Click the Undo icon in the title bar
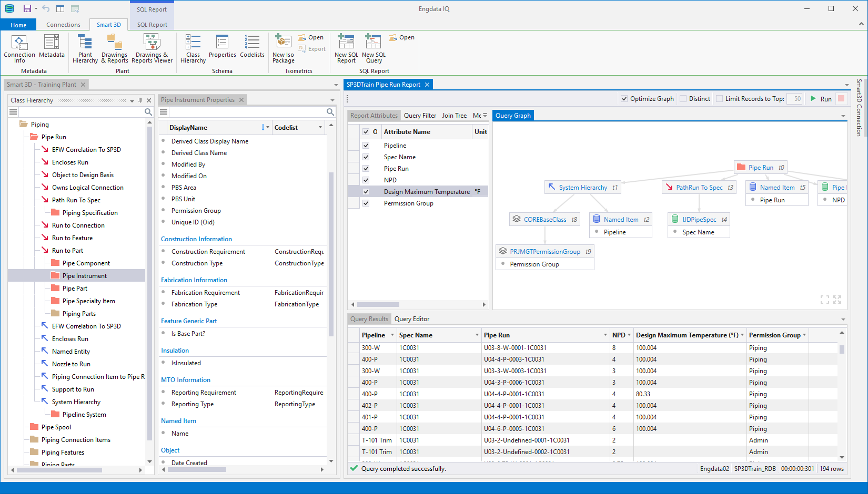Image resolution: width=868 pixels, height=494 pixels. (x=46, y=8)
